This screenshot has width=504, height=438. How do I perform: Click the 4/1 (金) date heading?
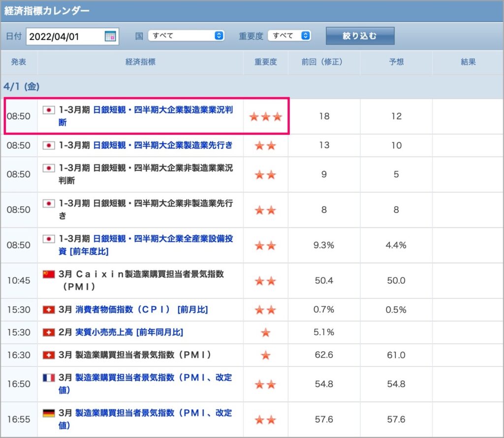21,87
